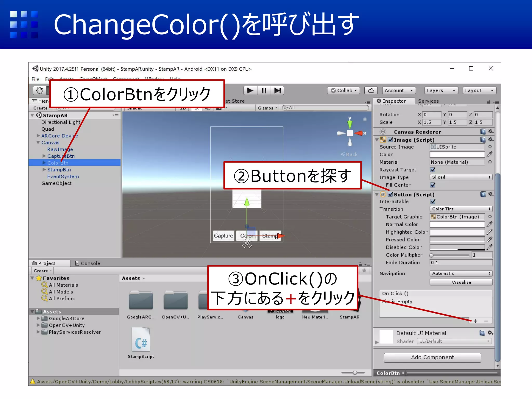Open Layers dropdown

pos(441,90)
